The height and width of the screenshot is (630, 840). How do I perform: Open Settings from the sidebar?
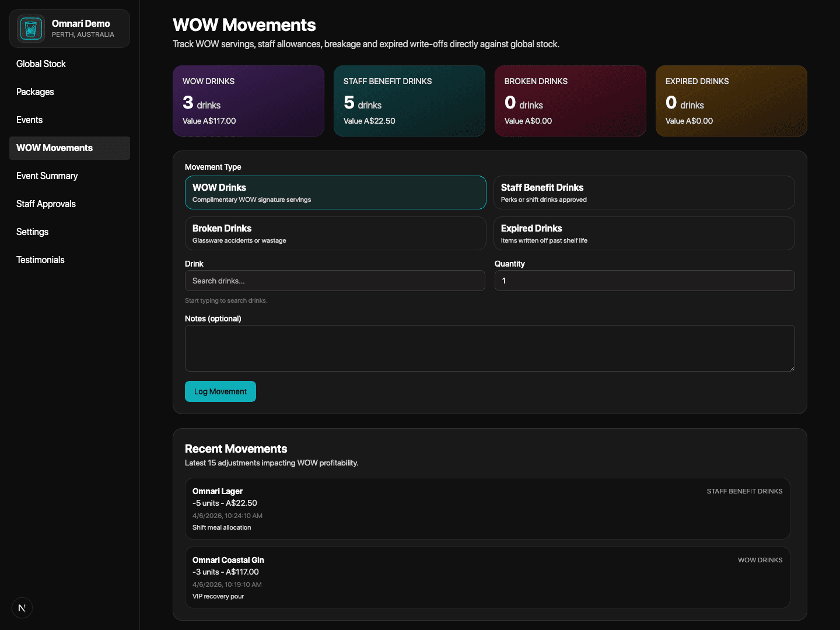[x=32, y=232]
